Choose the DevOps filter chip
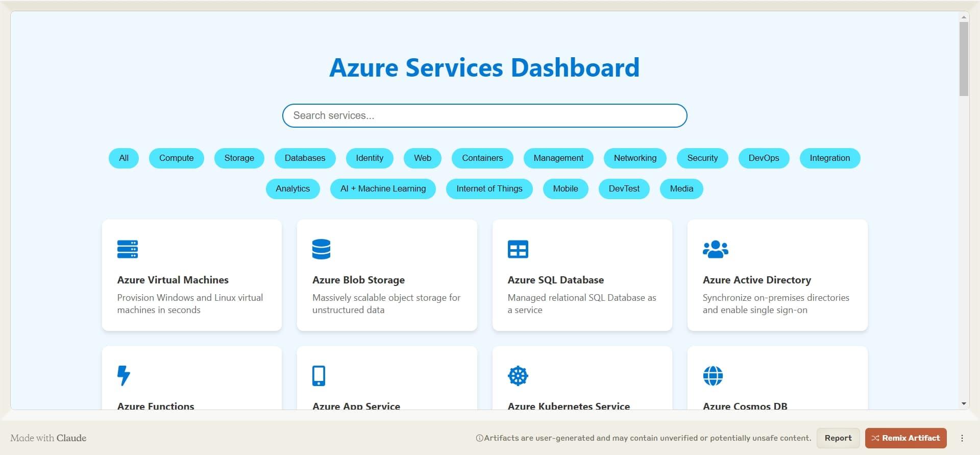The width and height of the screenshot is (980, 455). [x=764, y=158]
